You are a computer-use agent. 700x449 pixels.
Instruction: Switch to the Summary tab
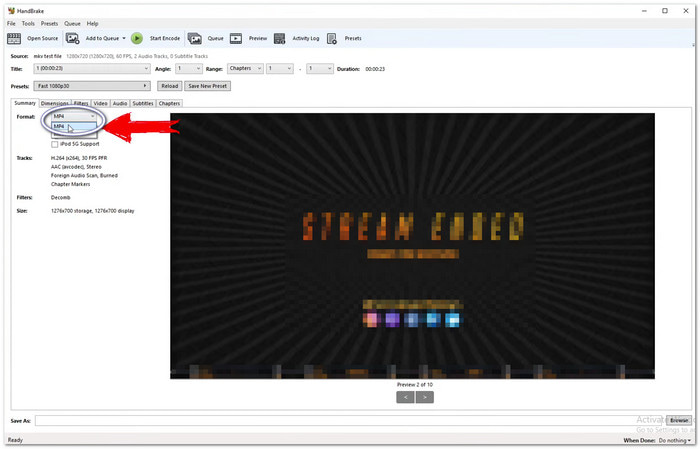coord(25,103)
